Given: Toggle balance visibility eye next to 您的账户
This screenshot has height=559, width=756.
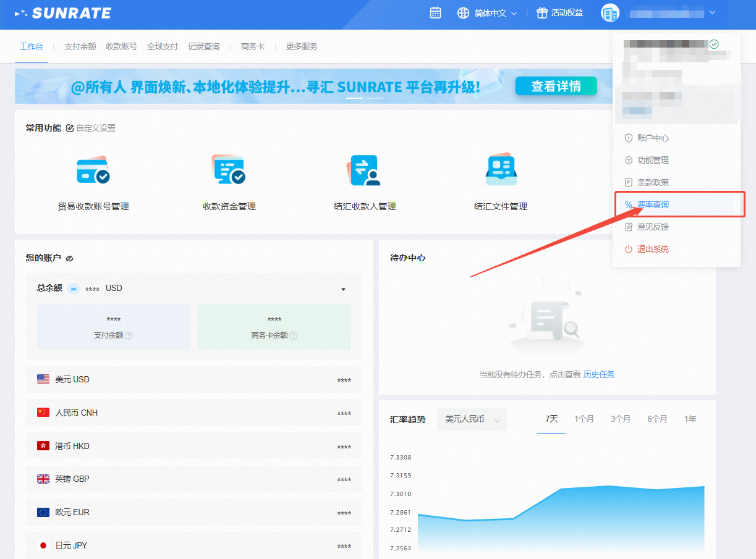Looking at the screenshot, I should click(x=70, y=258).
